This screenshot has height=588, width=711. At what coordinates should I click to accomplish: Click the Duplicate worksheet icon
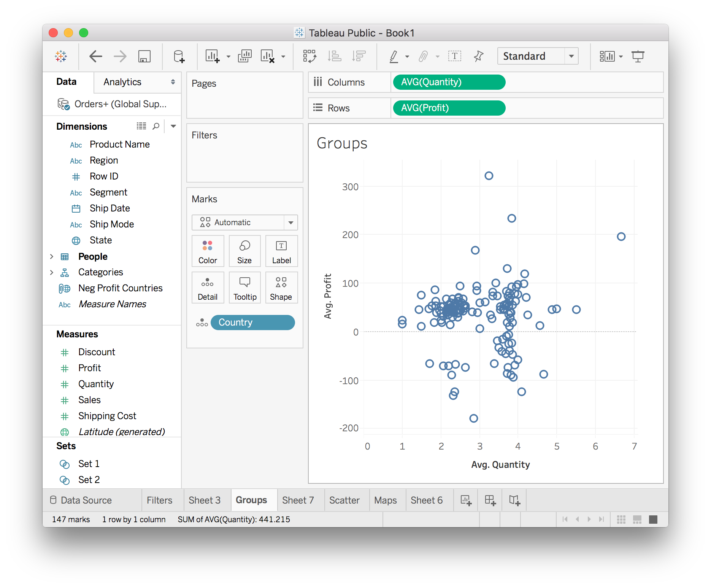click(x=244, y=56)
